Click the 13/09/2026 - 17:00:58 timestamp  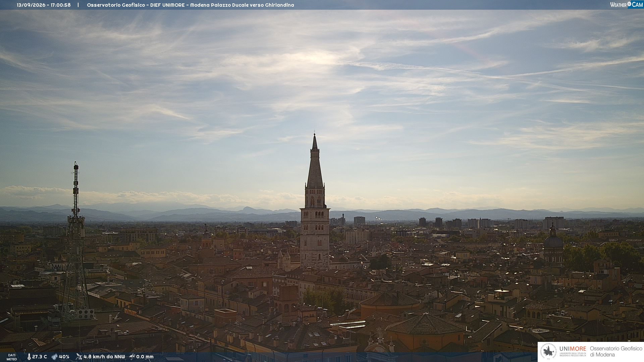pos(44,5)
